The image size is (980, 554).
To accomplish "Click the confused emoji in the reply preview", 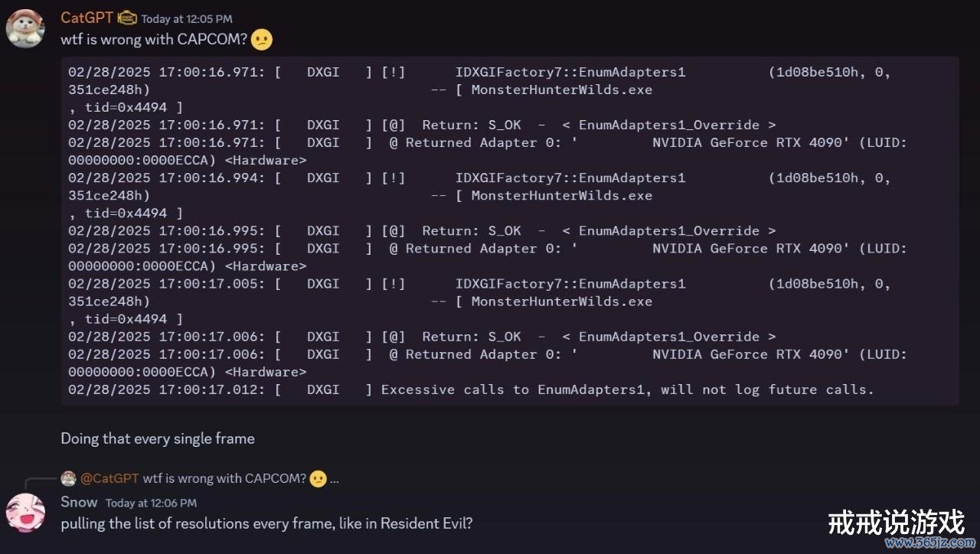I will click(x=318, y=479).
